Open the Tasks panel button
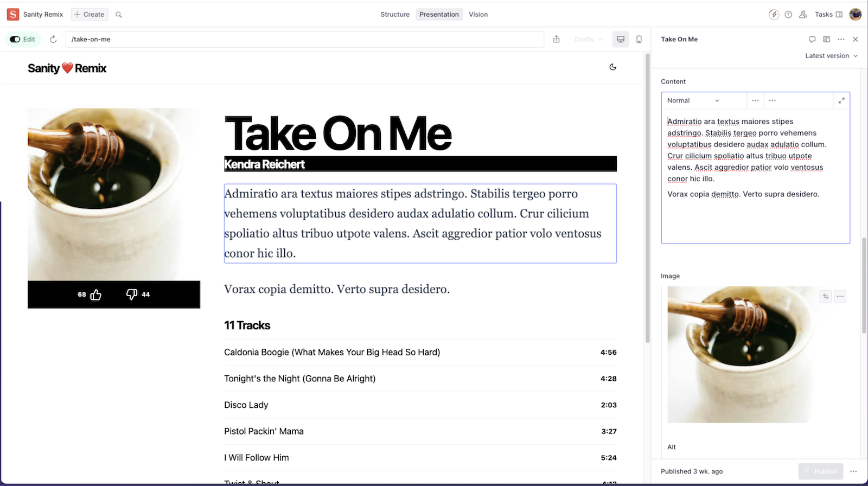Screen dimensions: 868x486 (x=828, y=15)
